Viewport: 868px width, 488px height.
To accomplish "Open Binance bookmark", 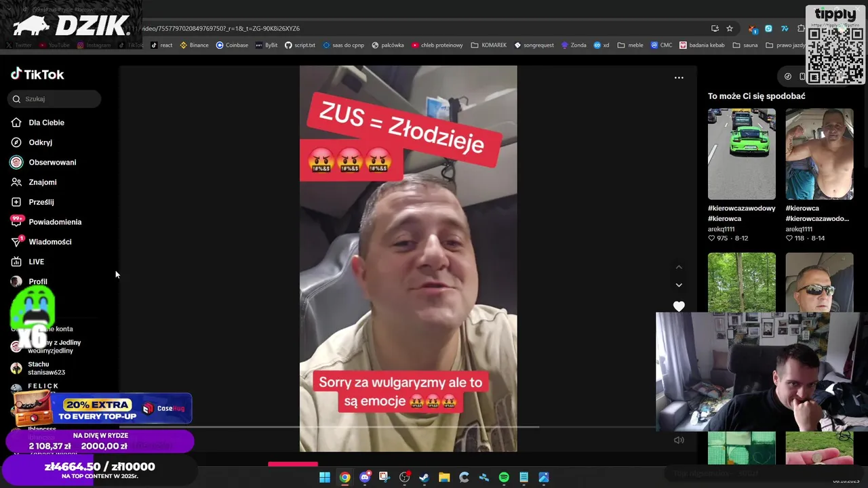I will (x=195, y=45).
